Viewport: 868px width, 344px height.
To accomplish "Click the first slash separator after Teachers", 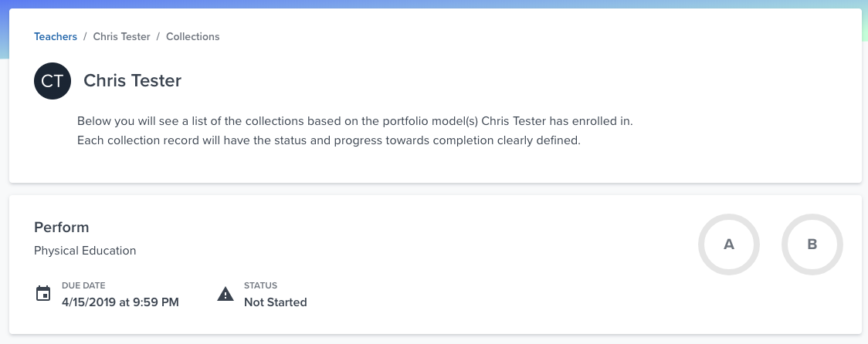I will tap(85, 36).
